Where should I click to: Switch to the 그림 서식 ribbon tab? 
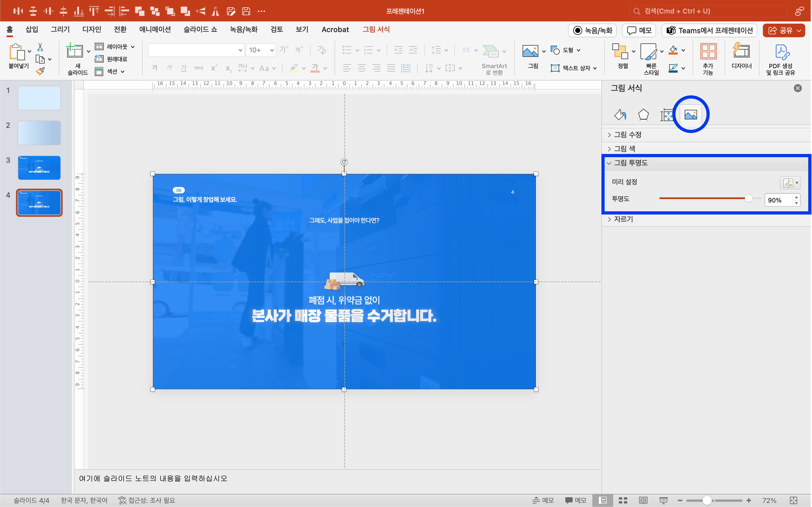tap(376, 29)
